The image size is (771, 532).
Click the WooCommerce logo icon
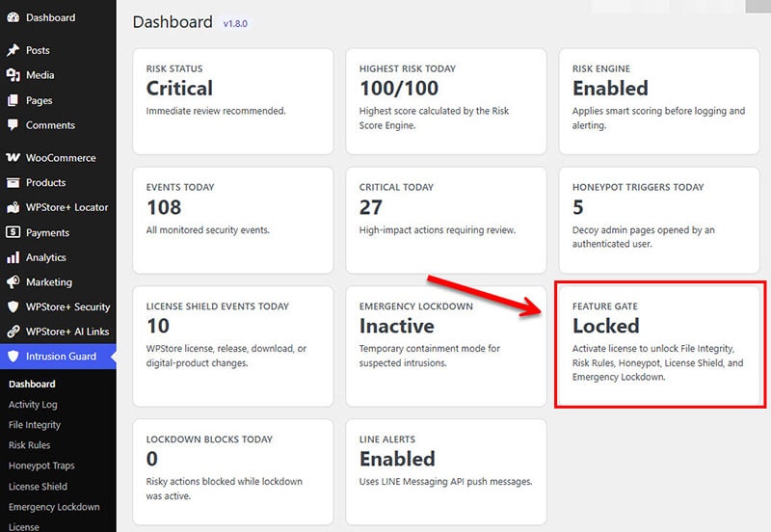[x=13, y=158]
